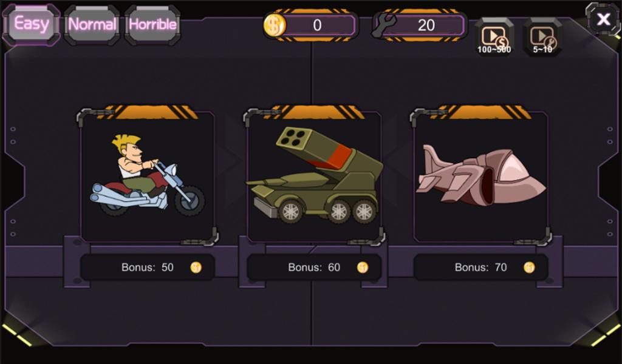Click the coin icon beside Bonus 60
Viewport: 622px width, 364px height.
363,268
